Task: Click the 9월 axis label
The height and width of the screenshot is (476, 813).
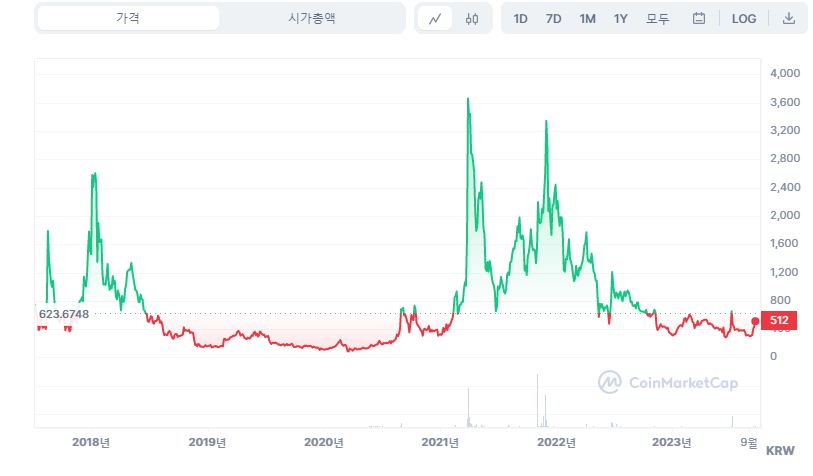Action: point(749,442)
